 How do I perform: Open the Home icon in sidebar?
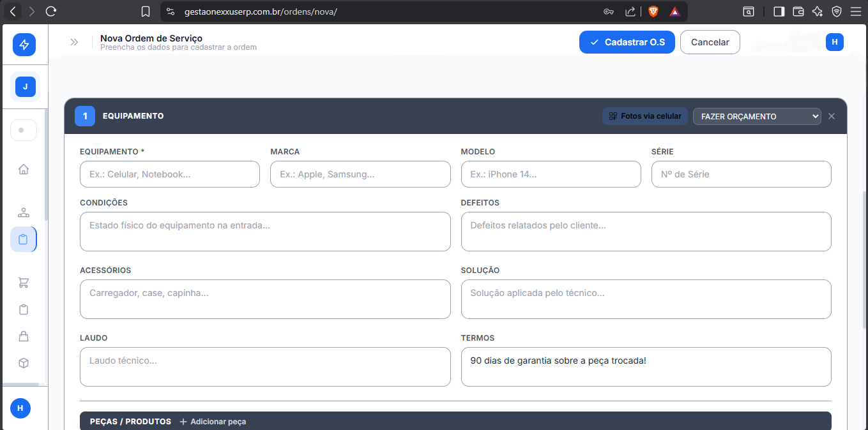(24, 169)
